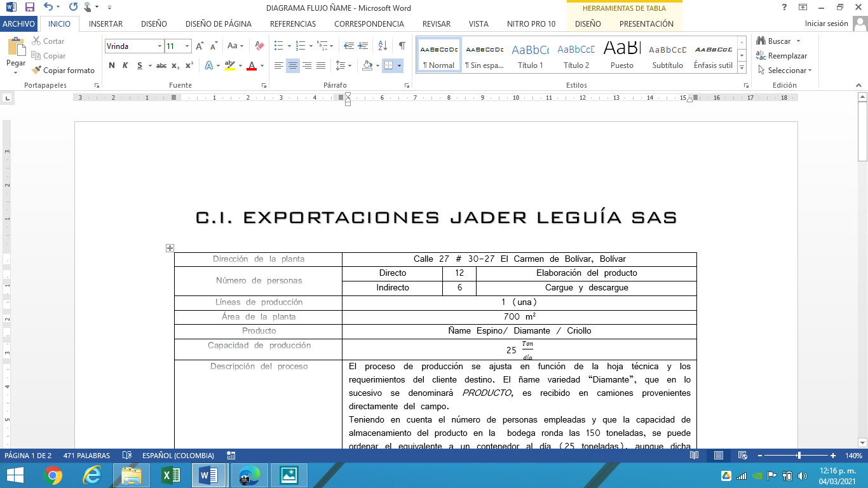The height and width of the screenshot is (488, 868).
Task: Open Excel from the taskbar
Action: [x=170, y=475]
